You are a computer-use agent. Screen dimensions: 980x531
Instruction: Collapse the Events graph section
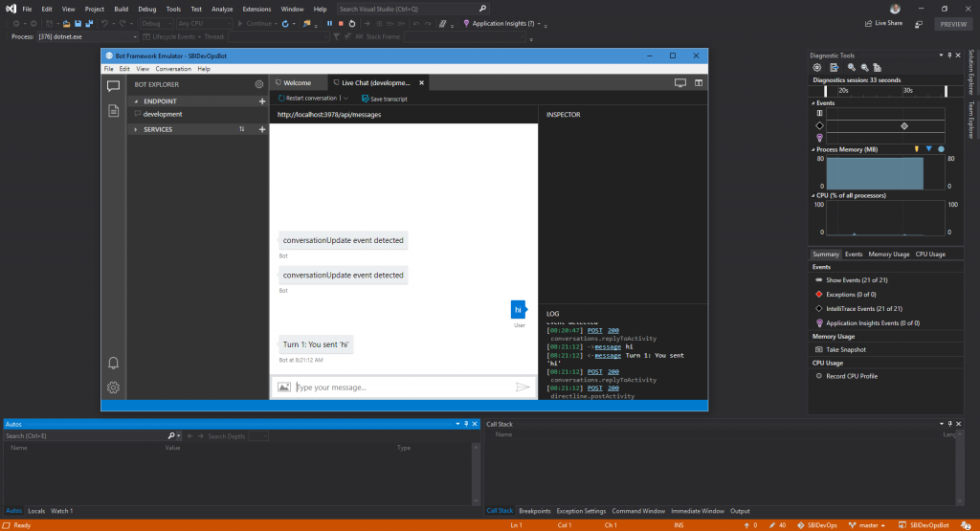(813, 103)
